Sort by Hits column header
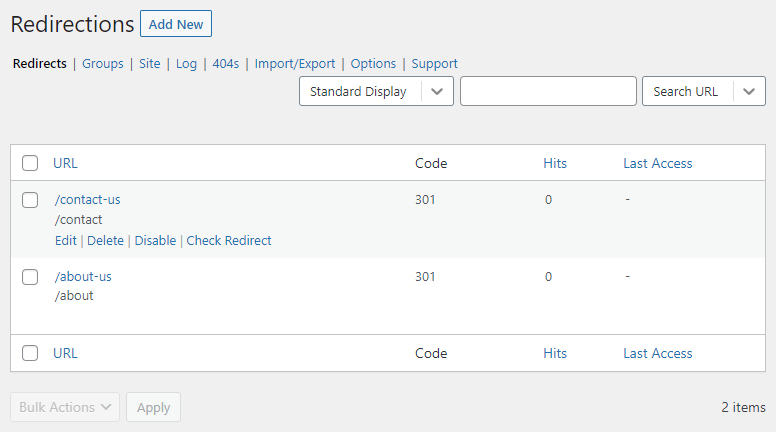This screenshot has height=432, width=776. coord(555,163)
